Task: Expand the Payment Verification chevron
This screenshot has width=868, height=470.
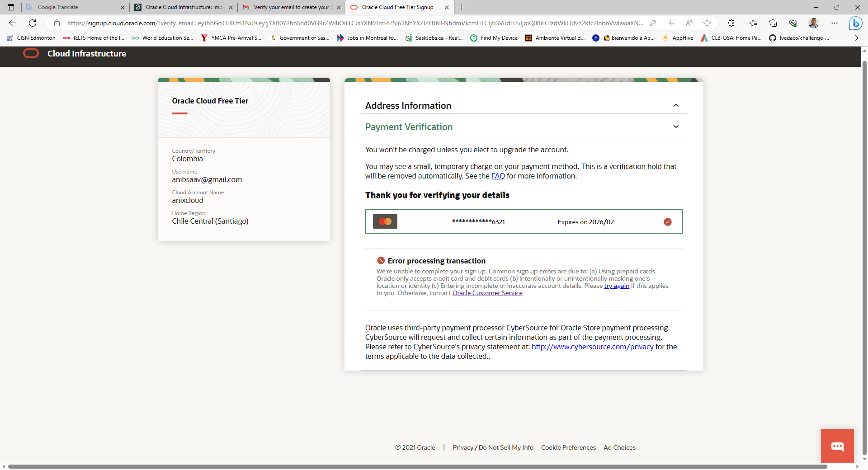Action: pos(676,127)
